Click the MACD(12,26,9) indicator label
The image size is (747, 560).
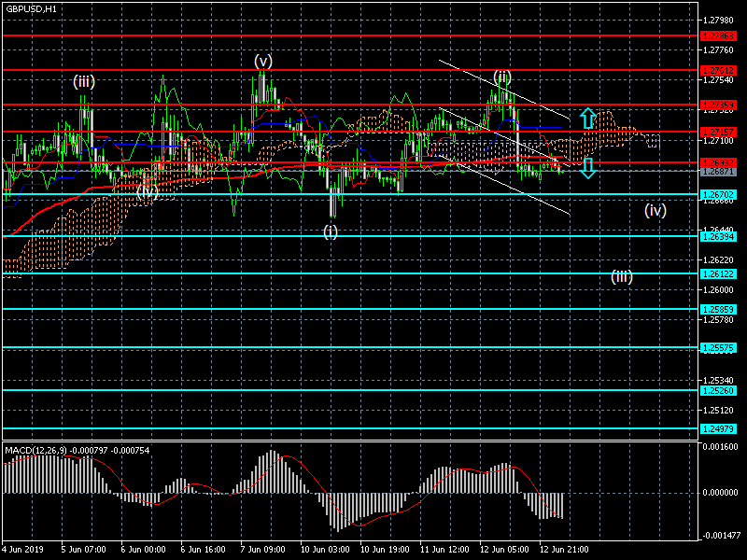tap(35, 450)
